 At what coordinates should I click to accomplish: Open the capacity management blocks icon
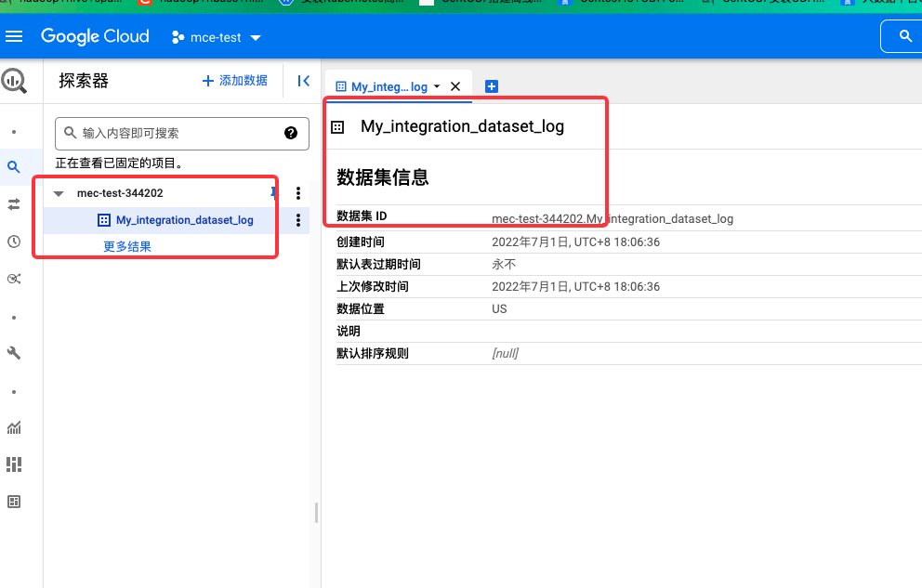(x=14, y=464)
